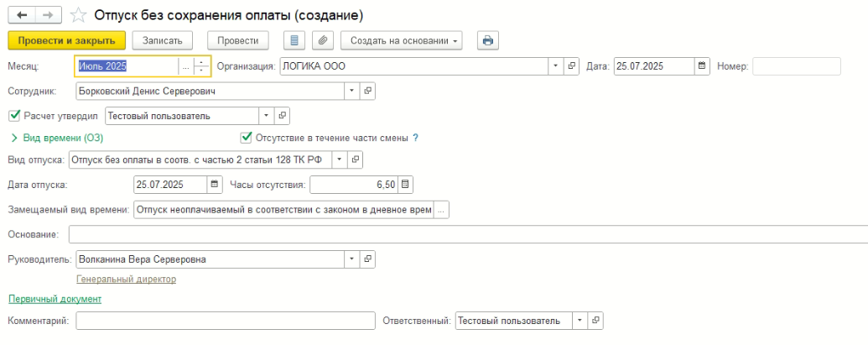Toggle the Расчет утвердил checkbox

(13, 116)
